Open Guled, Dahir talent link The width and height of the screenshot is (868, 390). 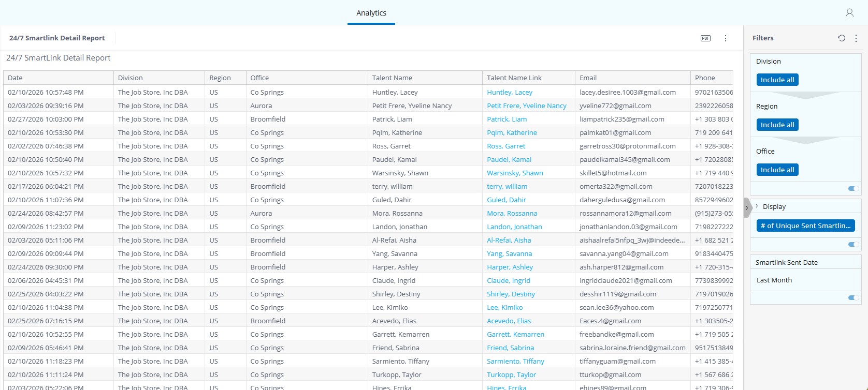(507, 200)
